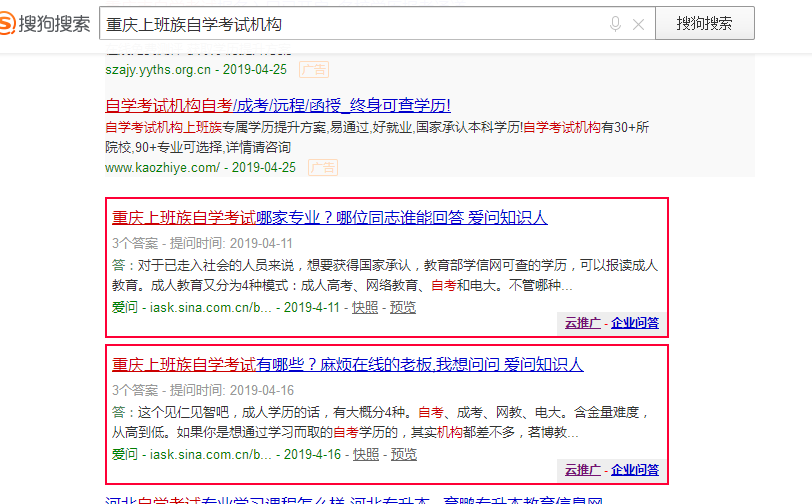
Task: Click the www.kaozhiye.com URL text
Action: (x=163, y=168)
